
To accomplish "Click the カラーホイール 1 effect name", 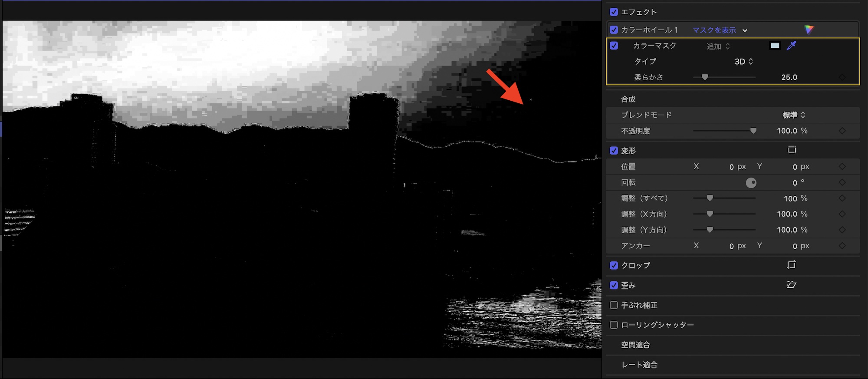I will pos(649,30).
